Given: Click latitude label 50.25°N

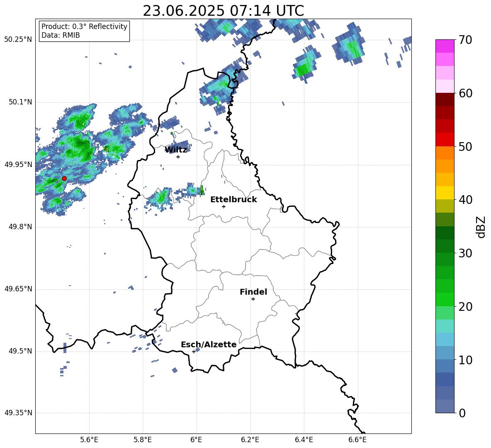Looking at the screenshot, I should 18,40.
